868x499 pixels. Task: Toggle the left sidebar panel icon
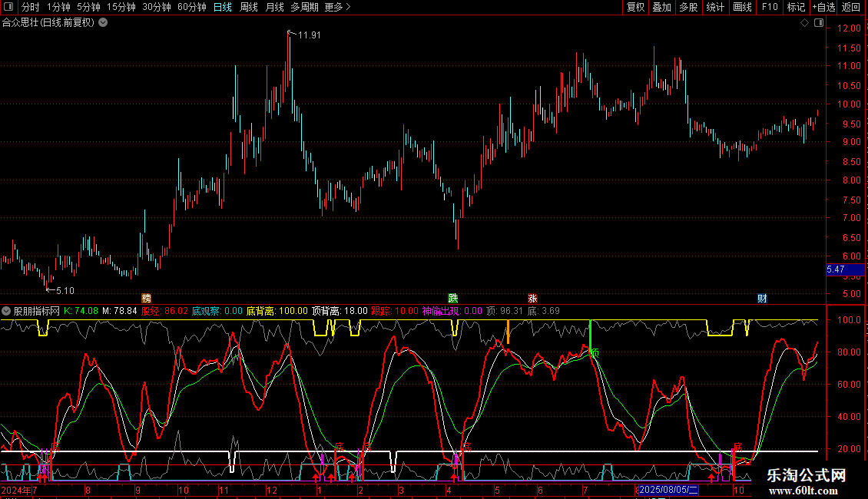coord(8,7)
